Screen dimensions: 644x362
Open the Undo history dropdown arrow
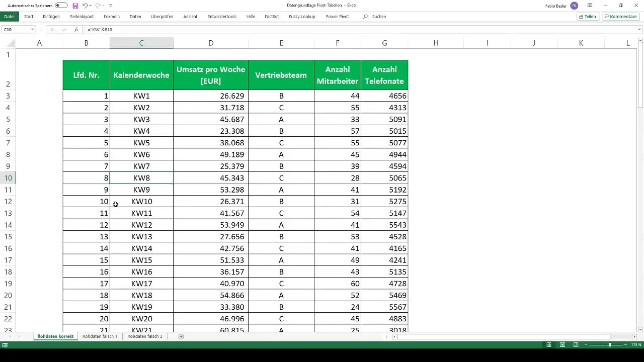(91, 6)
